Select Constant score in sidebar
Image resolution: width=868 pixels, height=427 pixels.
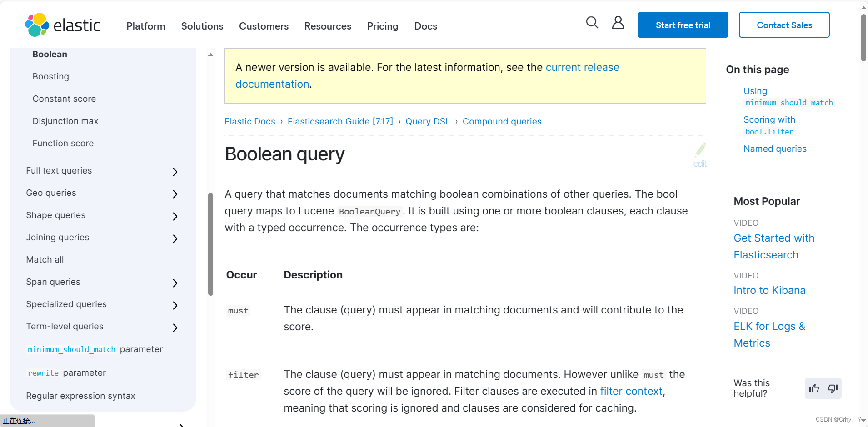pyautogui.click(x=64, y=99)
